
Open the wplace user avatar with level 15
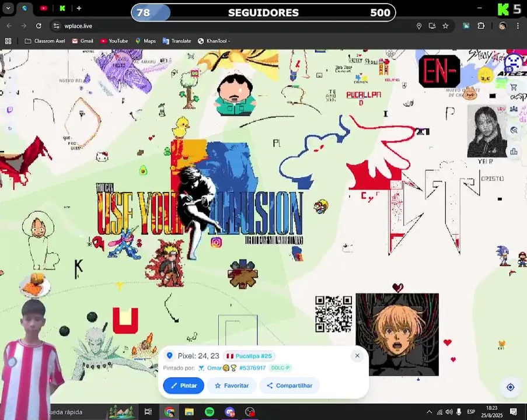click(x=513, y=64)
